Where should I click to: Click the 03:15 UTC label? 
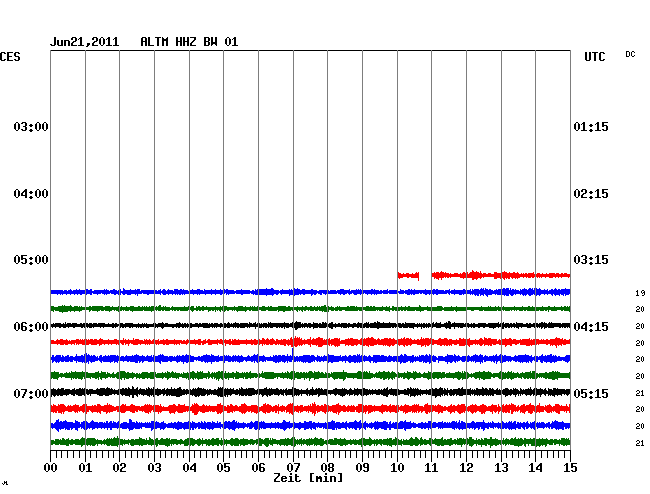(591, 260)
